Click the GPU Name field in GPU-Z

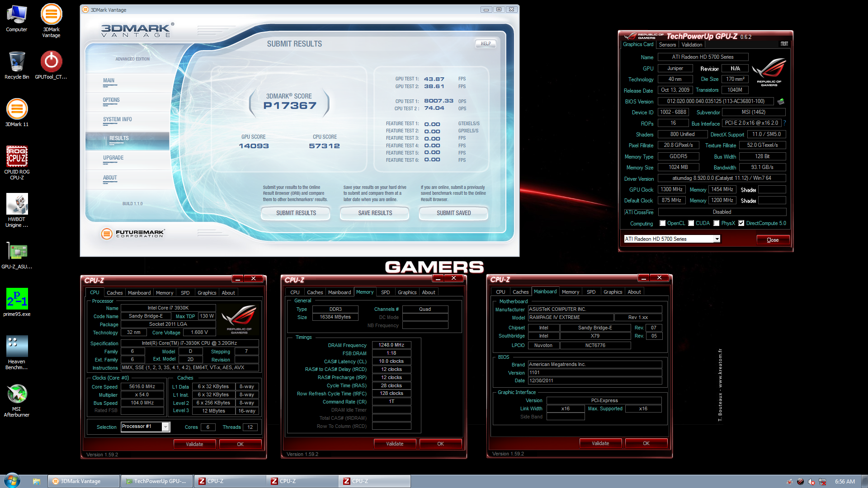(703, 57)
